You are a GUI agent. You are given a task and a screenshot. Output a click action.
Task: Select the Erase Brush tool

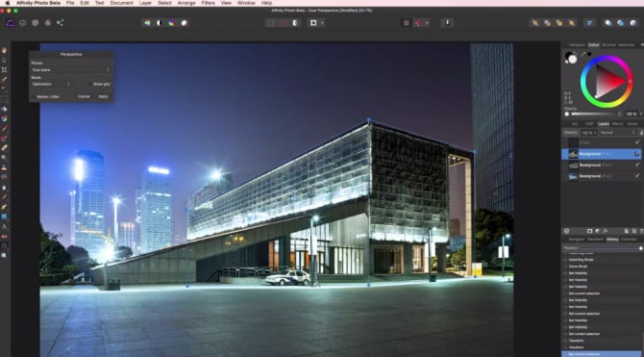pos(4,148)
